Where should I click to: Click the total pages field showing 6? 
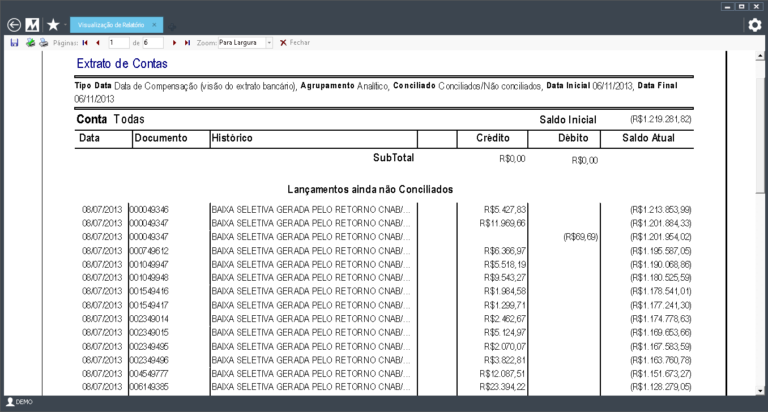(153, 43)
